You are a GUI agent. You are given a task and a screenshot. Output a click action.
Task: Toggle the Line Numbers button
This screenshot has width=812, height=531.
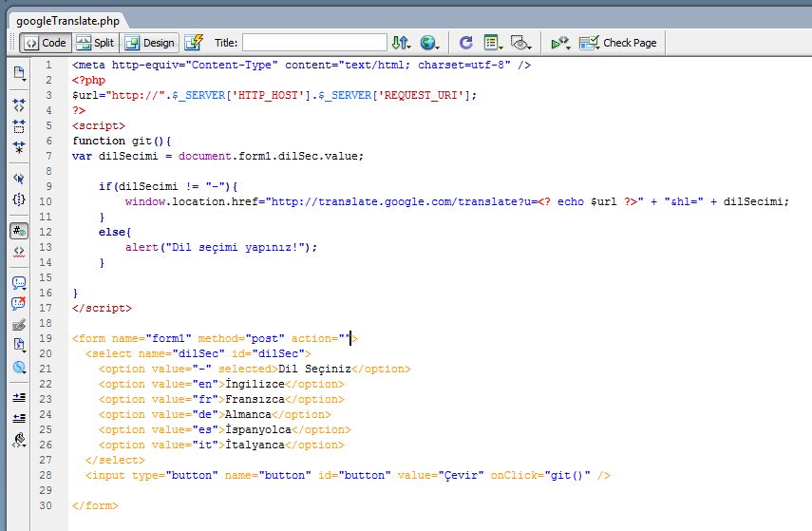[x=19, y=231]
